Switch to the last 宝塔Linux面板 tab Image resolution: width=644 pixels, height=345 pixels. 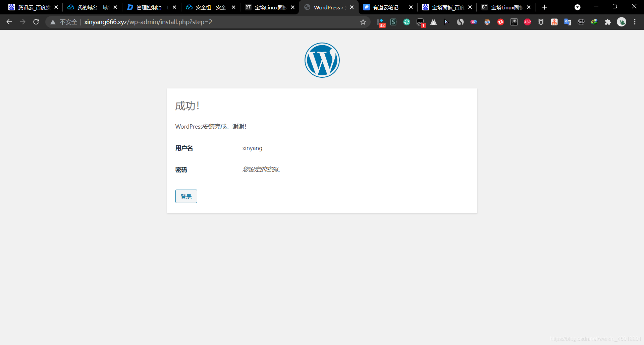(505, 7)
